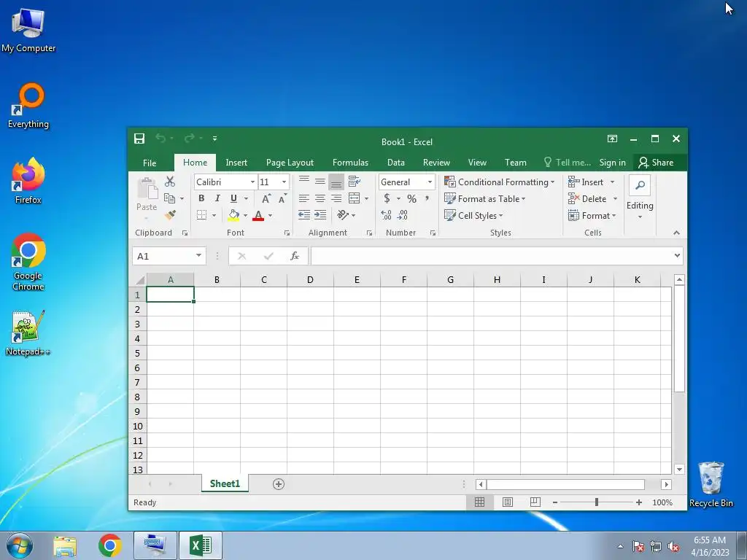The height and width of the screenshot is (560, 747).
Task: Open the Calibri font name dropdown
Action: (252, 182)
